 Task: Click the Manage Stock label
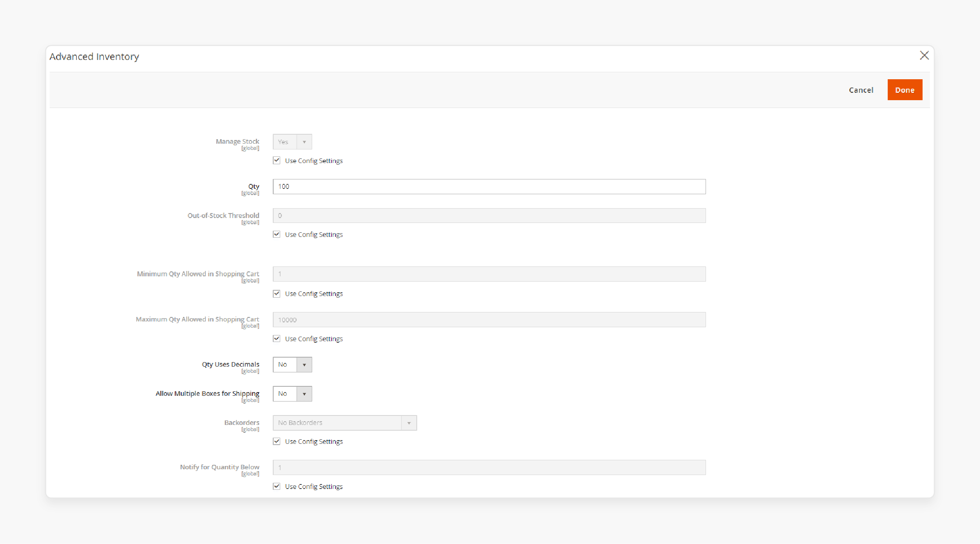coord(238,141)
